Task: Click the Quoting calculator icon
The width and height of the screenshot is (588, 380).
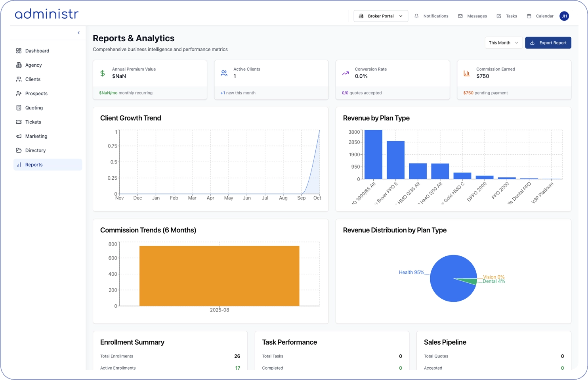Action: pyautogui.click(x=19, y=108)
